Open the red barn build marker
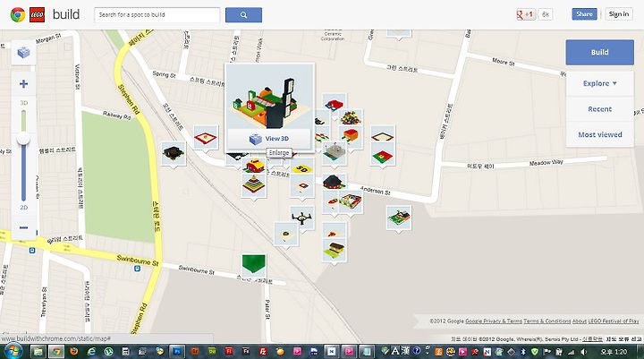Image resolution: width=644 pixels, height=359 pixels. tap(255, 166)
